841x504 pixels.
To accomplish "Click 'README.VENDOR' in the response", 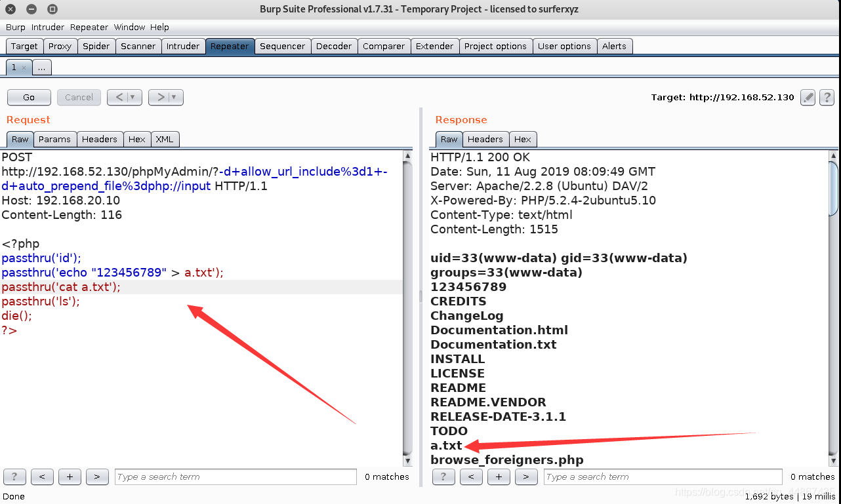I will tap(488, 402).
